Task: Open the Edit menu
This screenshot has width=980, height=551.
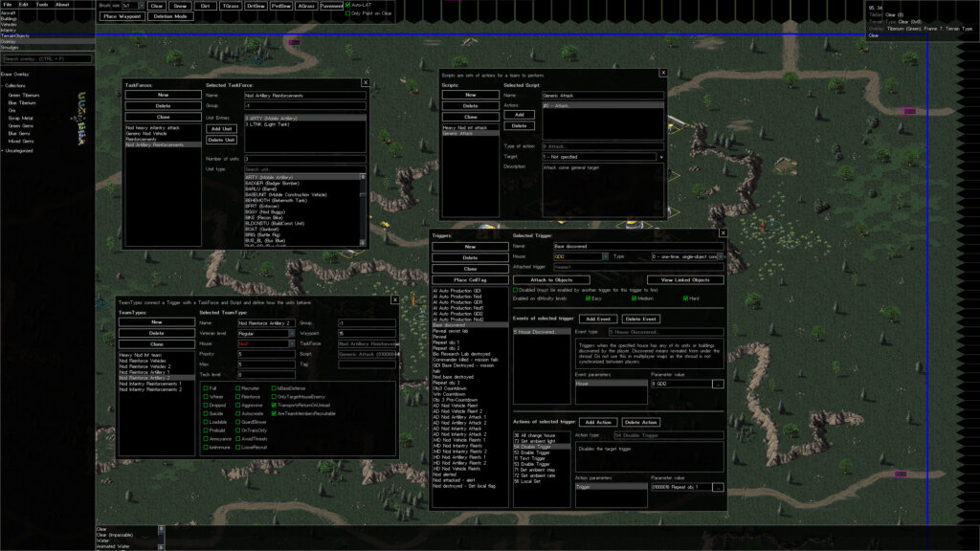Action: (x=23, y=5)
